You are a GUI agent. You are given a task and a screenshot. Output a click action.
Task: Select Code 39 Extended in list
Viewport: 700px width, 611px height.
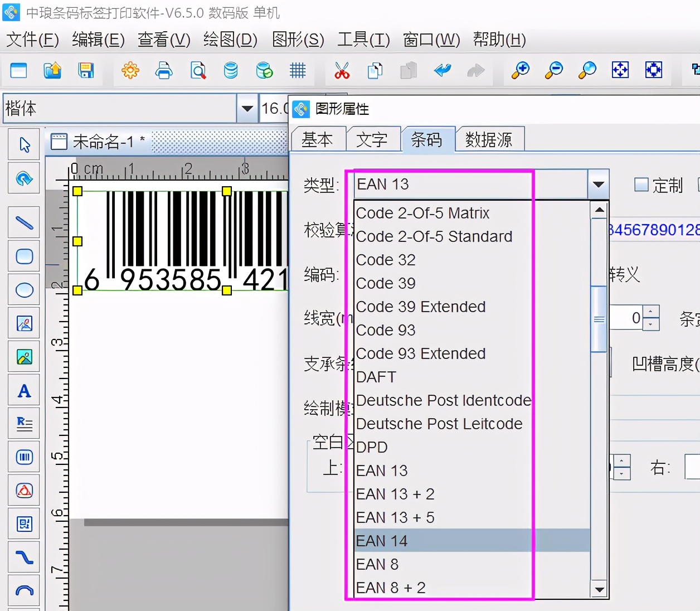click(421, 307)
